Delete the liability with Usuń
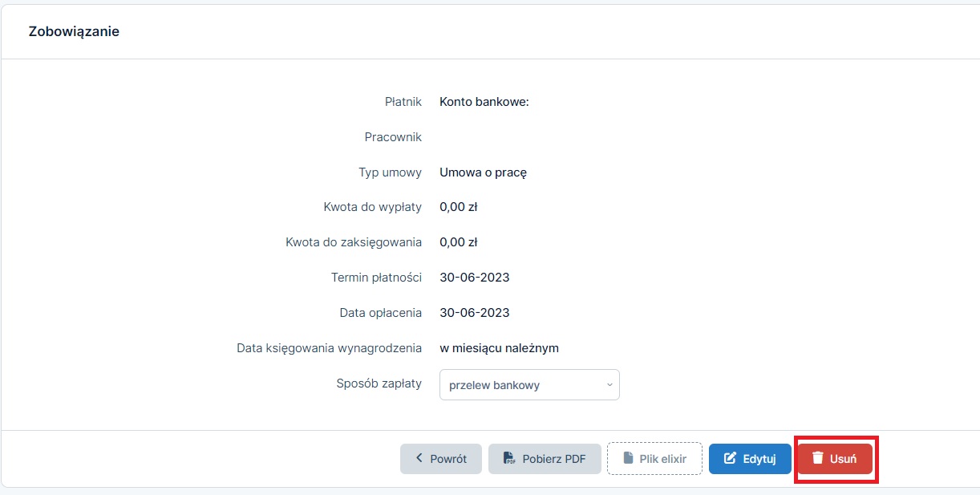Viewport: 980px width, 495px height. pyautogui.click(x=836, y=459)
